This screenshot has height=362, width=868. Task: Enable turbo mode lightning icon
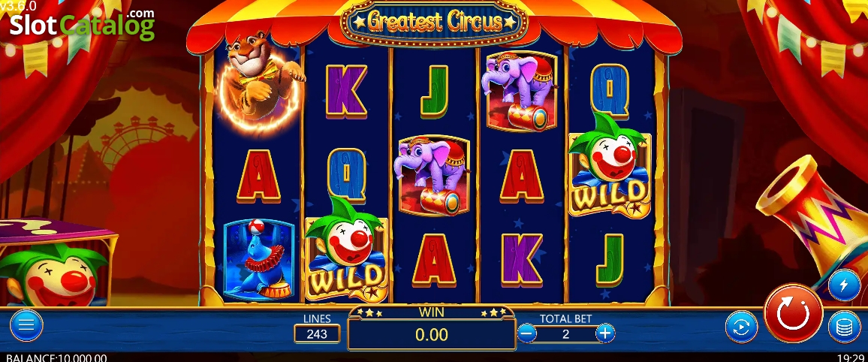pos(844,285)
